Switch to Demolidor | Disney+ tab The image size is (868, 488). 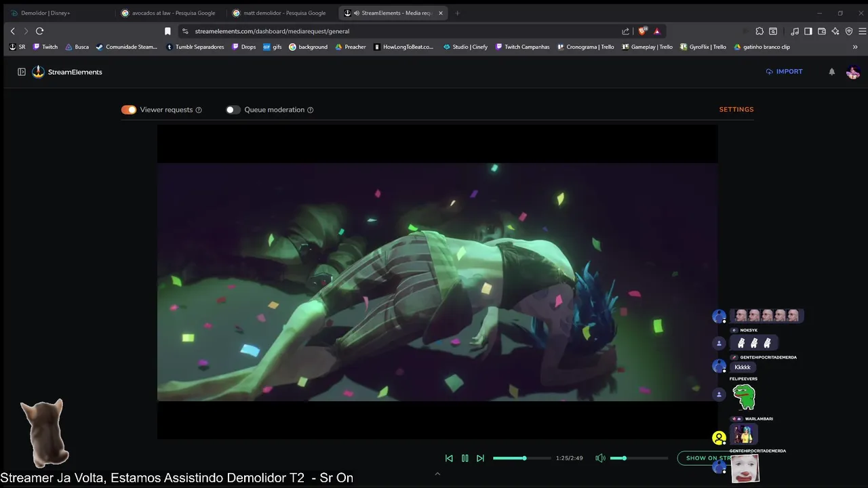pyautogui.click(x=57, y=13)
